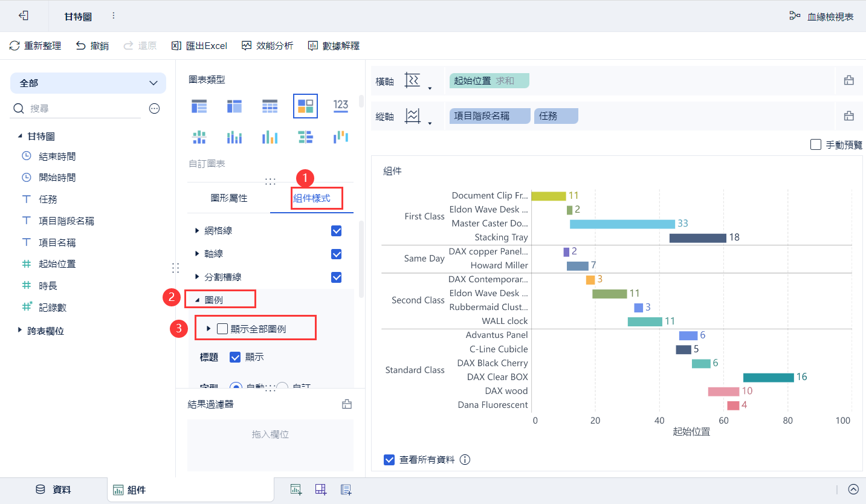Click the 任務 pill on 縱軸
This screenshot has height=504, width=866.
click(556, 116)
